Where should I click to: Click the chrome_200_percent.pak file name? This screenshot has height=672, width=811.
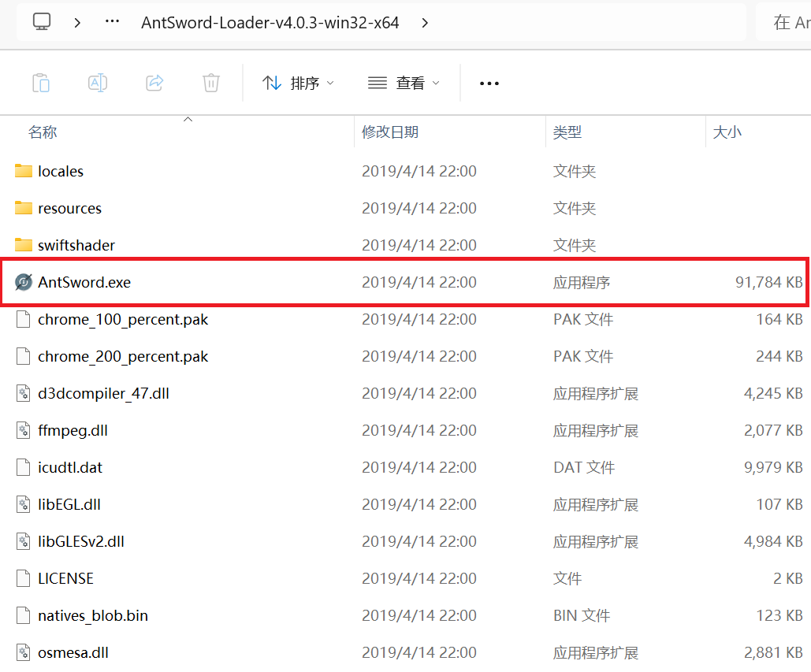123,357
